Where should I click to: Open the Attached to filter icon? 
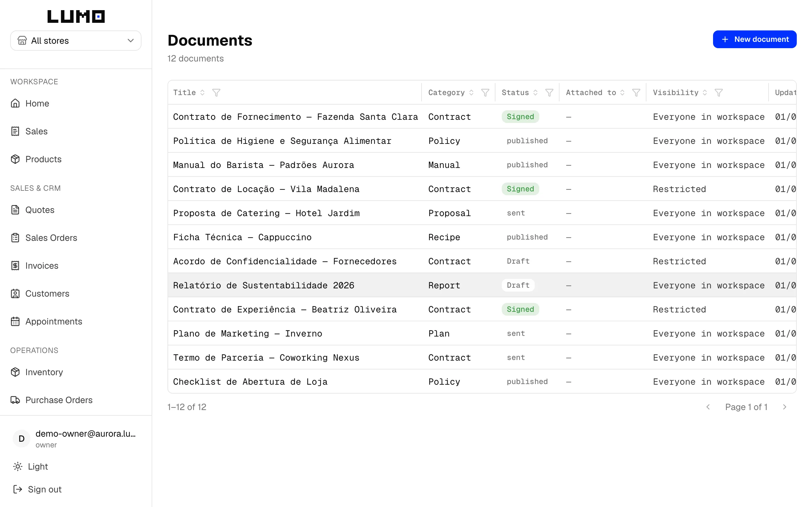[x=636, y=93]
